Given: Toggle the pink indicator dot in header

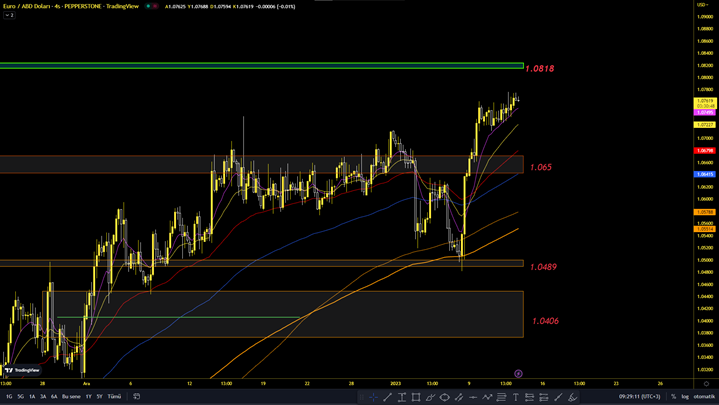Looking at the screenshot, I should click(x=155, y=6).
